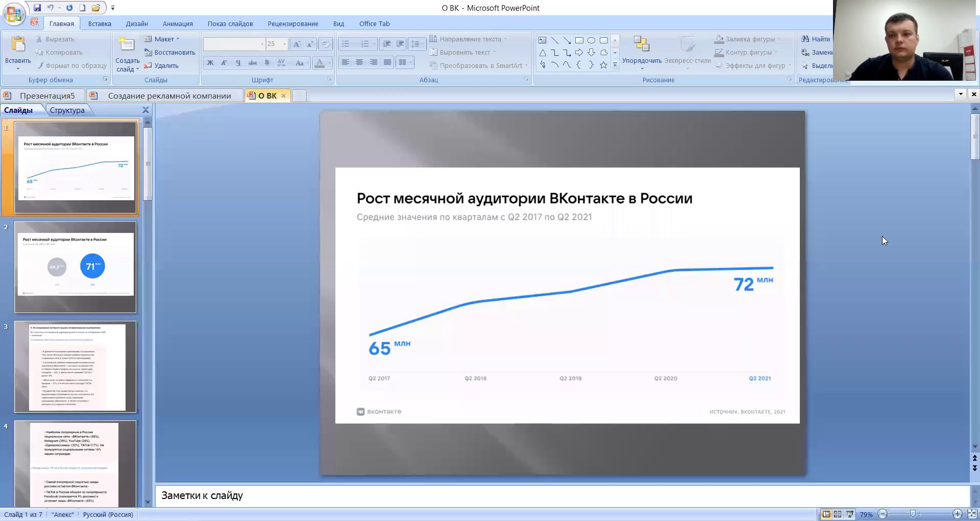Select slide 2 thumbnail with 71 млн
980x521 pixels.
tap(76, 267)
